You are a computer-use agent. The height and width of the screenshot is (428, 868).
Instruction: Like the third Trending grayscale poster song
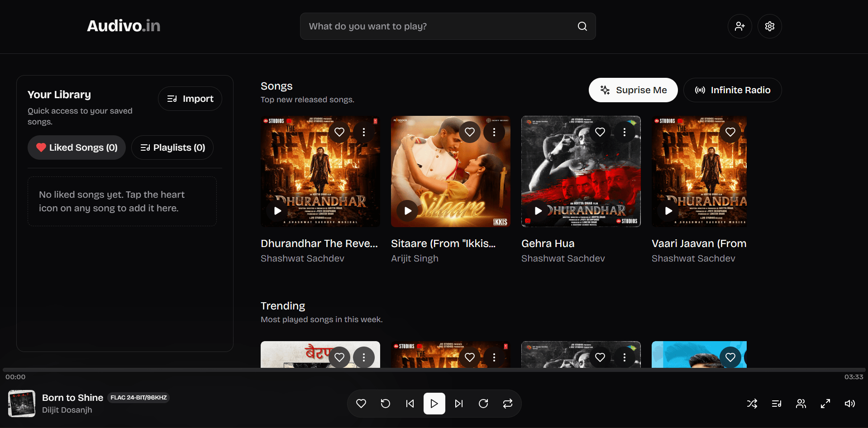(x=600, y=357)
